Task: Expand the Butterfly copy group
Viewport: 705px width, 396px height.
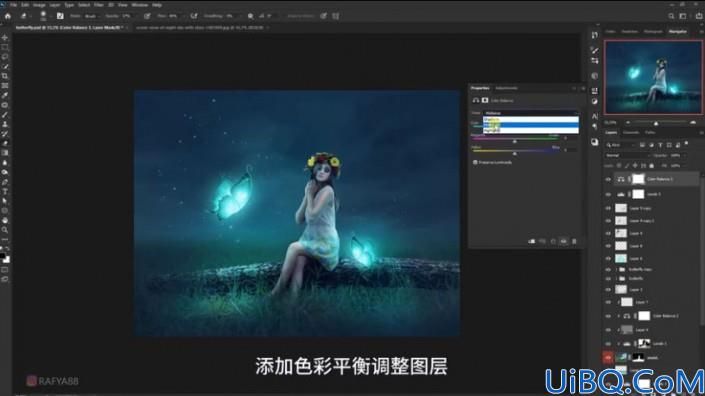Action: tap(617, 269)
